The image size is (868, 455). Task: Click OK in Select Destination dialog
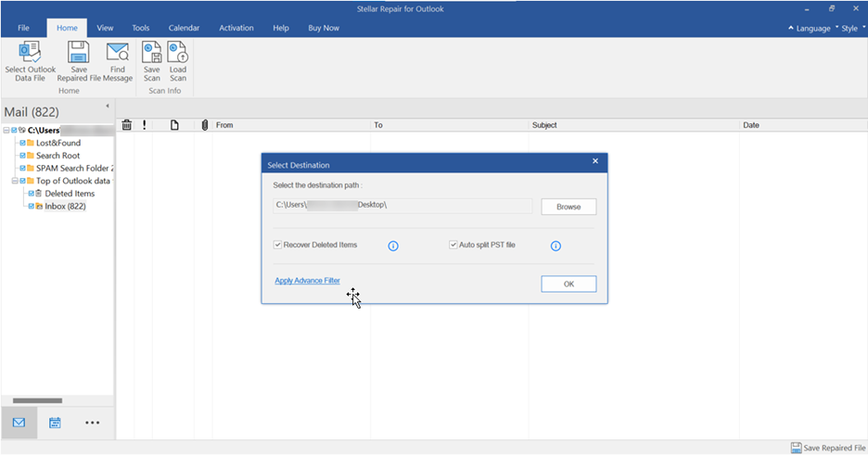point(568,284)
